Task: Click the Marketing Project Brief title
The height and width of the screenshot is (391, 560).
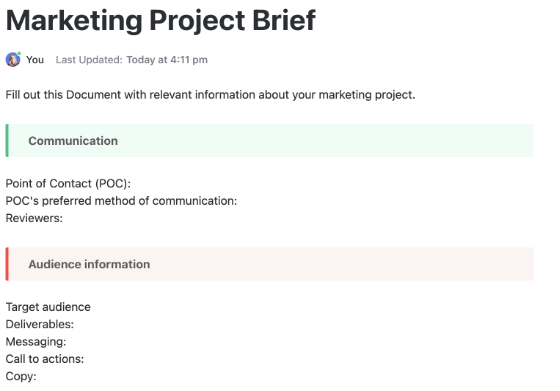Action: click(161, 21)
